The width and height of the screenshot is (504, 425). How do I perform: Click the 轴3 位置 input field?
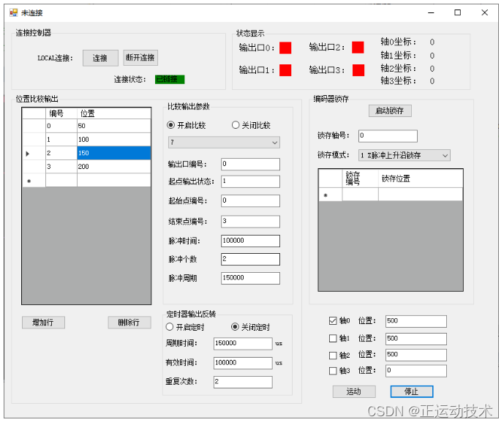416,371
